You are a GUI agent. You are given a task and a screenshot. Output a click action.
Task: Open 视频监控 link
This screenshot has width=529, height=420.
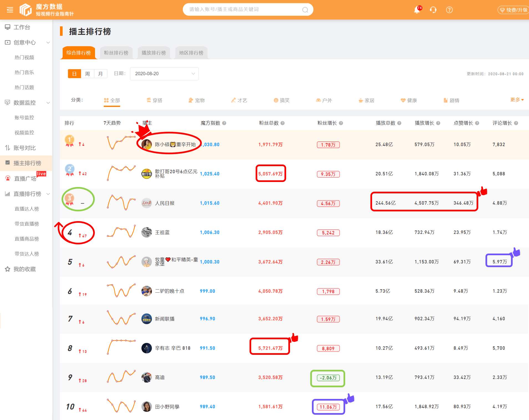[24, 133]
